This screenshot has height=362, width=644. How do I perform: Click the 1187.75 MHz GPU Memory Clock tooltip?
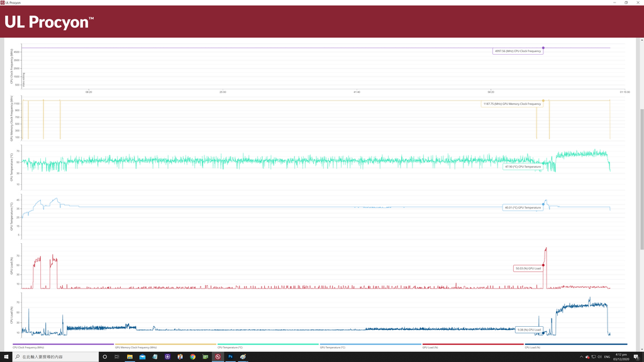pos(512,104)
